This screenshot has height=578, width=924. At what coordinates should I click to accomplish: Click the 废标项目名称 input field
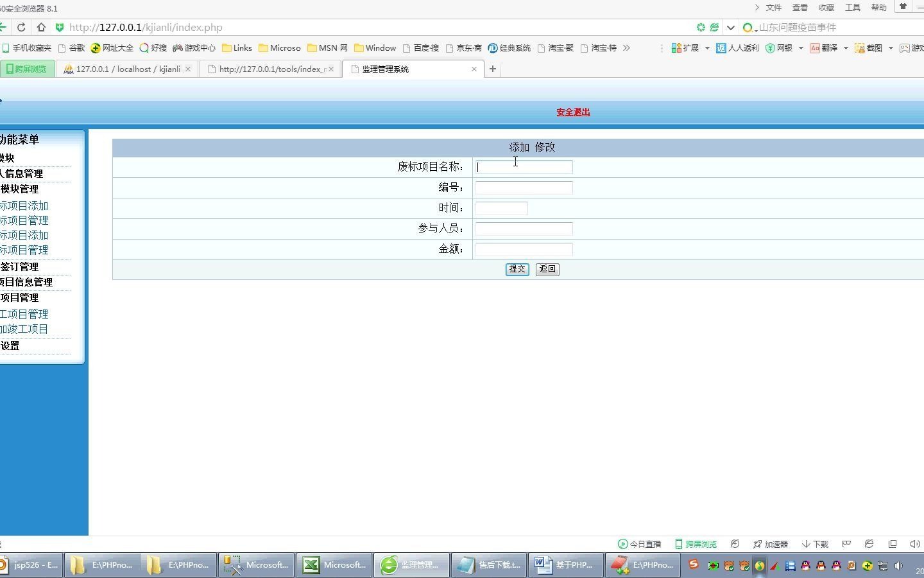tap(524, 167)
